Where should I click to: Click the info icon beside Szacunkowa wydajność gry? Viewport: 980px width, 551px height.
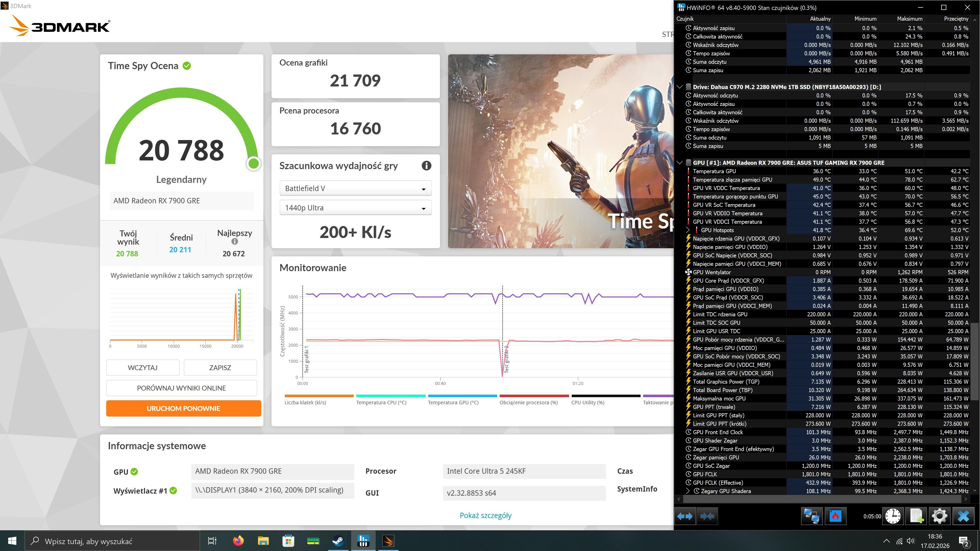point(426,166)
